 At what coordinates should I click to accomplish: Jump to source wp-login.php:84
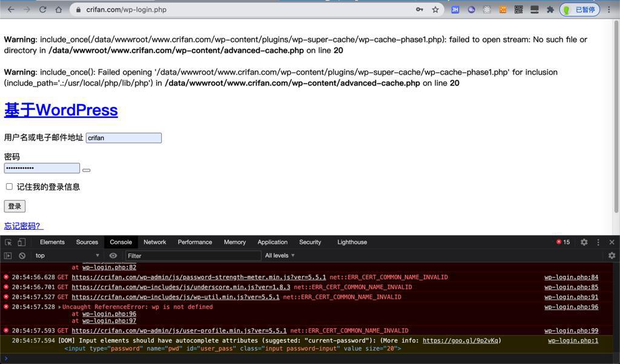click(572, 277)
